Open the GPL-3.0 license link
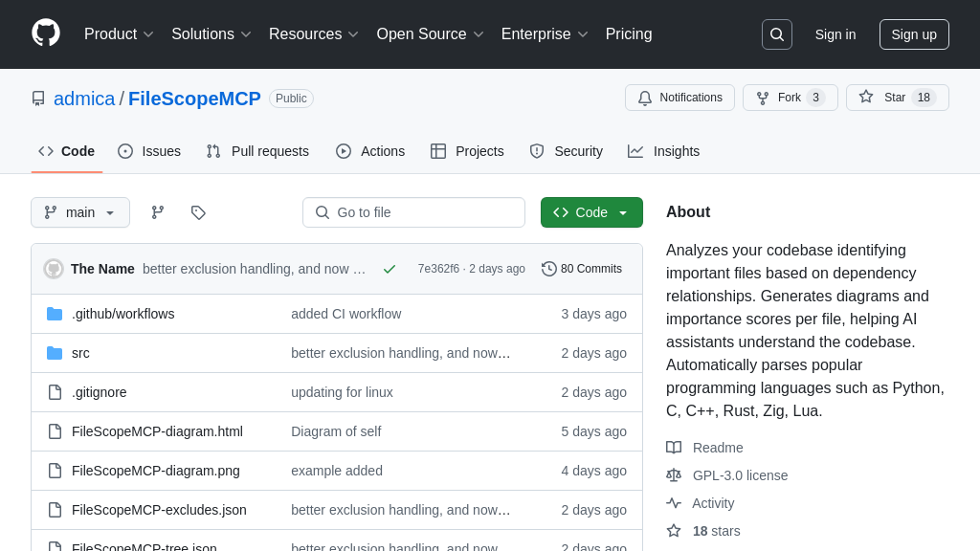 coord(740,475)
